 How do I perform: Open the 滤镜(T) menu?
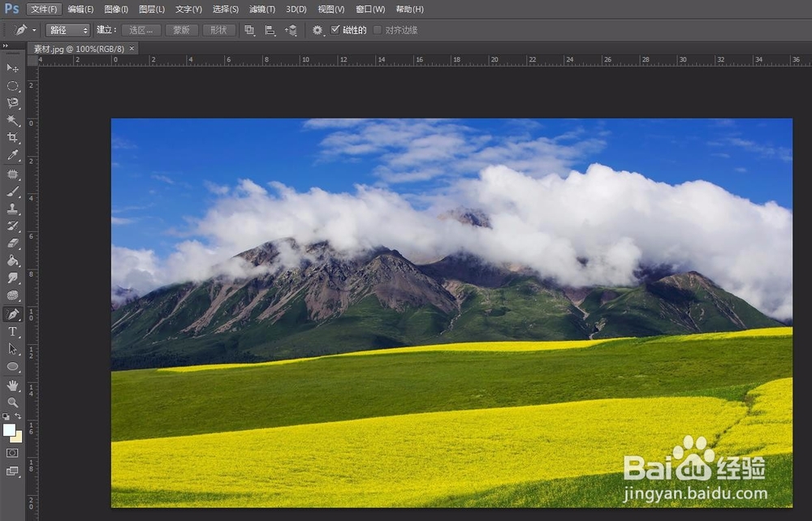262,9
